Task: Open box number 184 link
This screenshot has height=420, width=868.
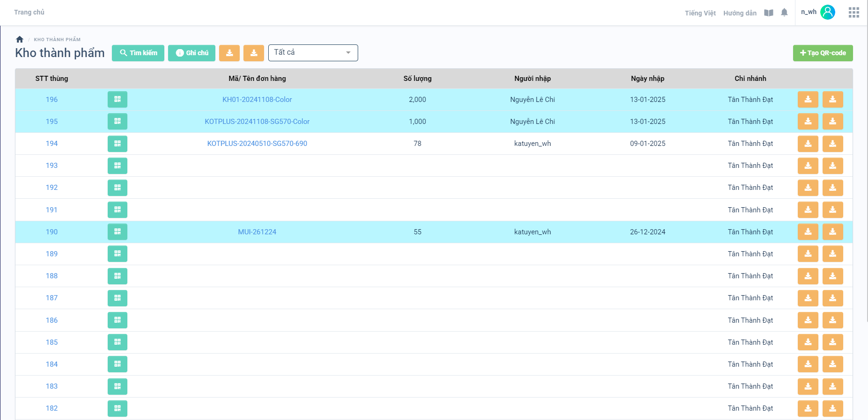Action: (x=51, y=364)
